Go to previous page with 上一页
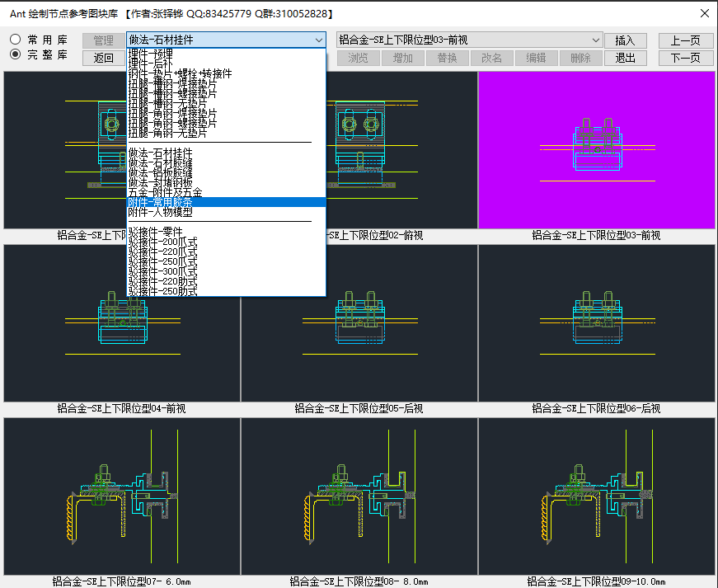The height and width of the screenshot is (588, 718). click(685, 40)
